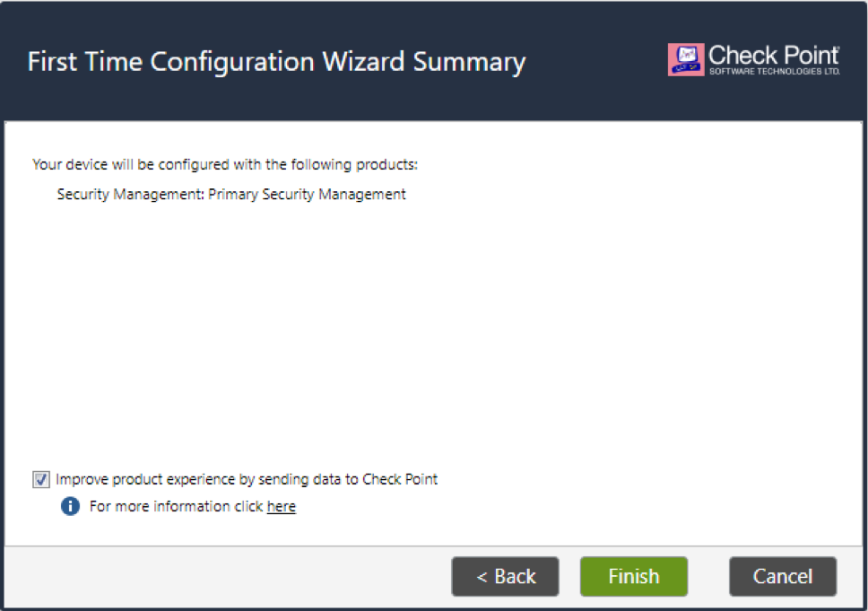Select the 'Security Management: Primary Security Management' line

pyautogui.click(x=231, y=195)
